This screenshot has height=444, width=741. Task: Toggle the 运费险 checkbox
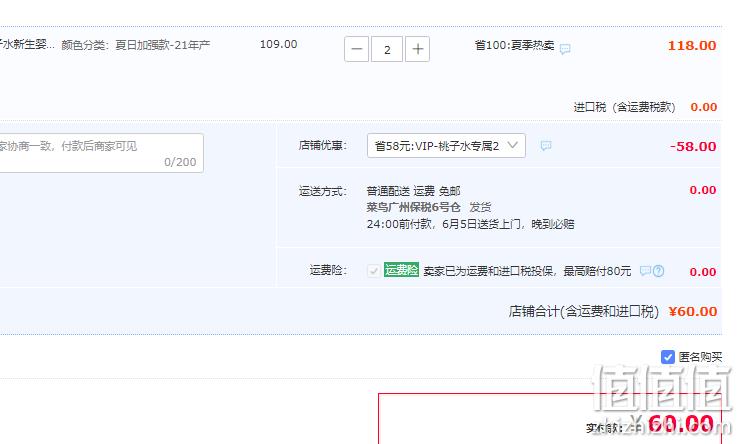[373, 271]
